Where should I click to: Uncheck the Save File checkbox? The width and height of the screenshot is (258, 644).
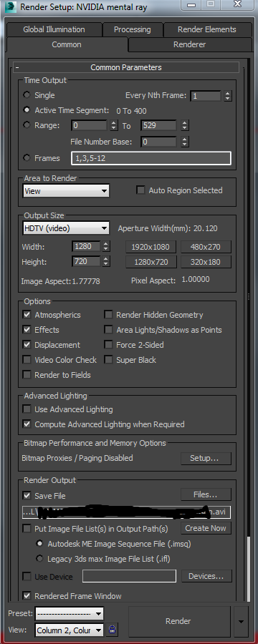(27, 496)
